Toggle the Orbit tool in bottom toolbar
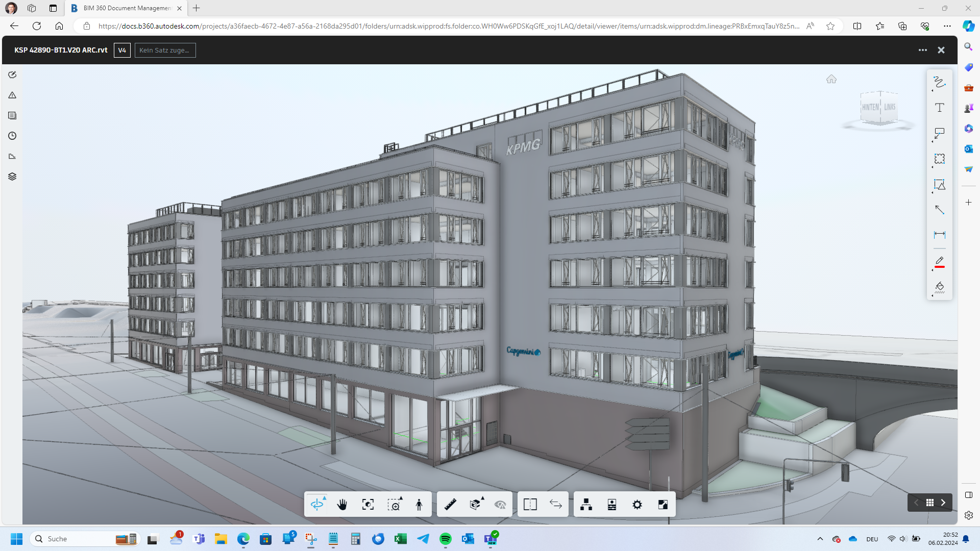This screenshot has height=551, width=980. click(x=317, y=505)
